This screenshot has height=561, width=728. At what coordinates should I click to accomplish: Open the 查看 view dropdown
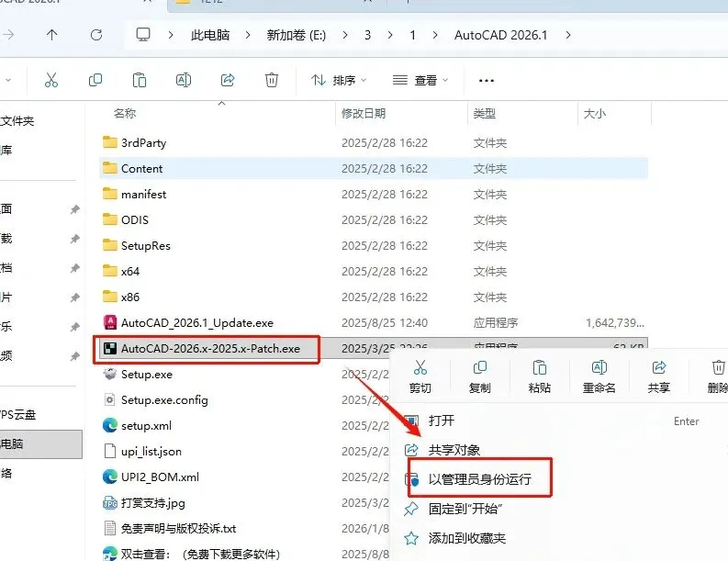point(420,81)
